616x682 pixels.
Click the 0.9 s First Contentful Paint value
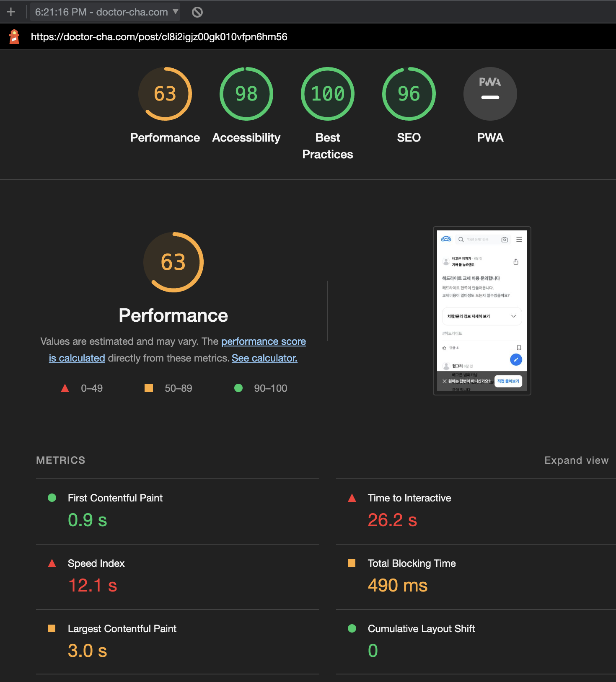[88, 520]
